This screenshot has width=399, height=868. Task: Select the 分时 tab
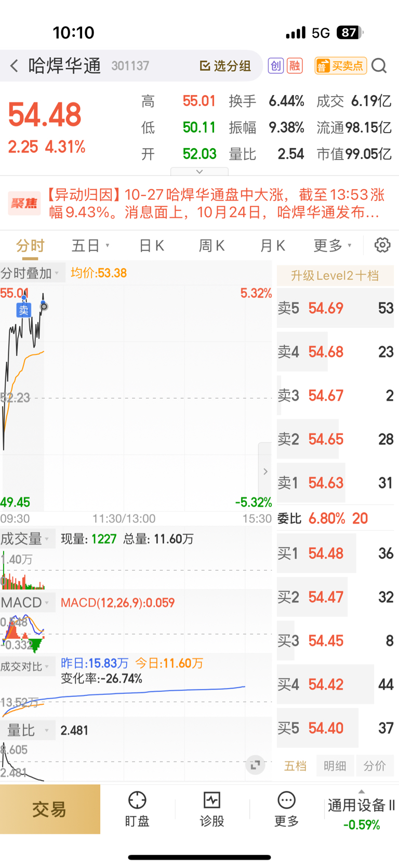[x=30, y=245]
